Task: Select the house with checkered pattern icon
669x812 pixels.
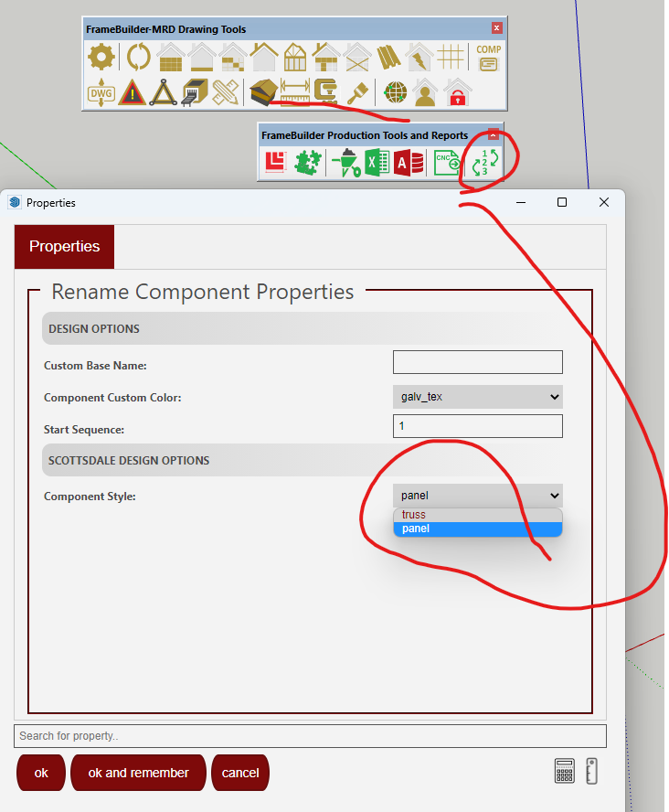Action: (233, 57)
